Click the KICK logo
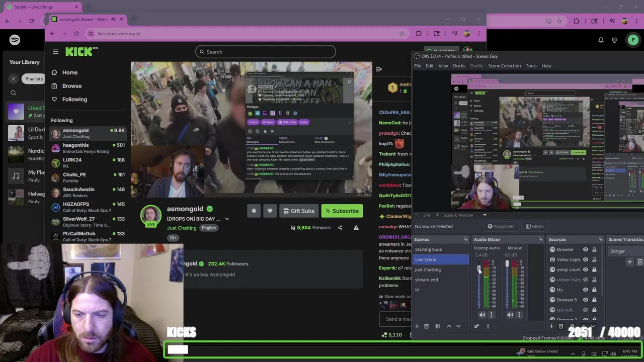 tap(82, 51)
